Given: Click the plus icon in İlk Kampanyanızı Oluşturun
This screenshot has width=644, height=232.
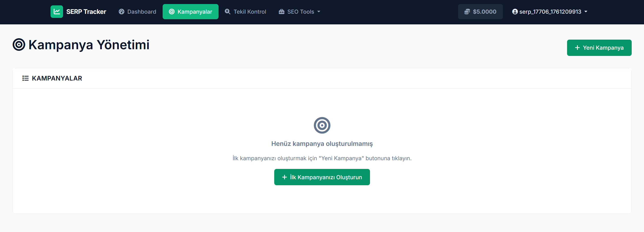Looking at the screenshot, I should coord(284,177).
